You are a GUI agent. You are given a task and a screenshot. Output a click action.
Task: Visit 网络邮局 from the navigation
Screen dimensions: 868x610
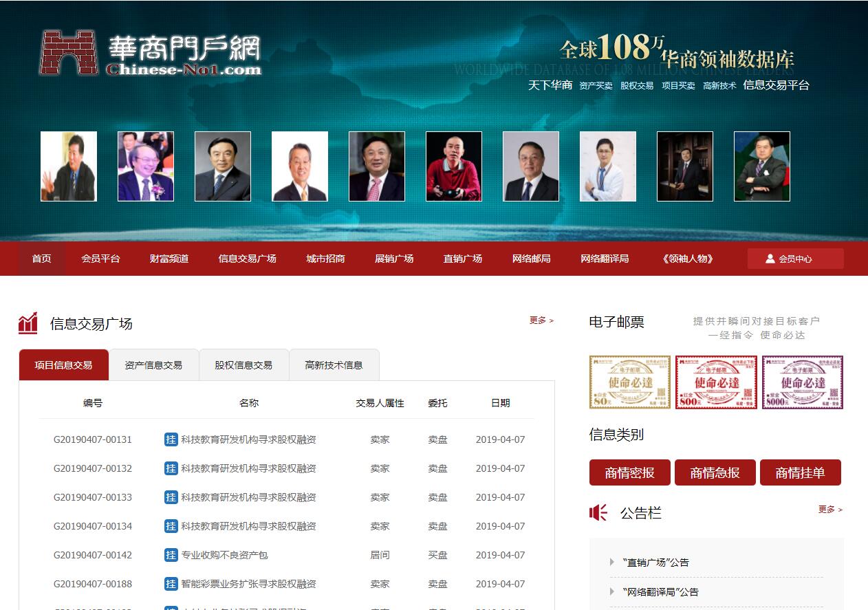532,259
